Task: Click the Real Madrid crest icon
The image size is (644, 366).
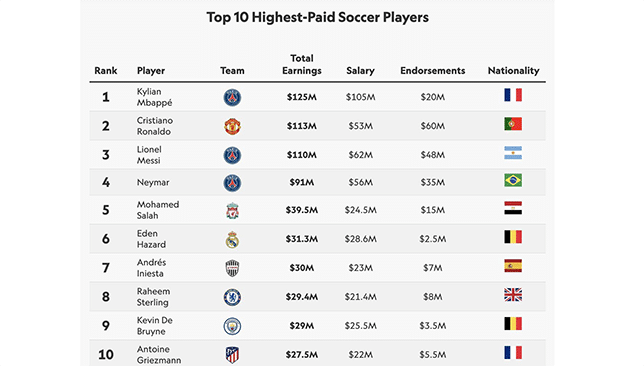Action: [x=232, y=239]
